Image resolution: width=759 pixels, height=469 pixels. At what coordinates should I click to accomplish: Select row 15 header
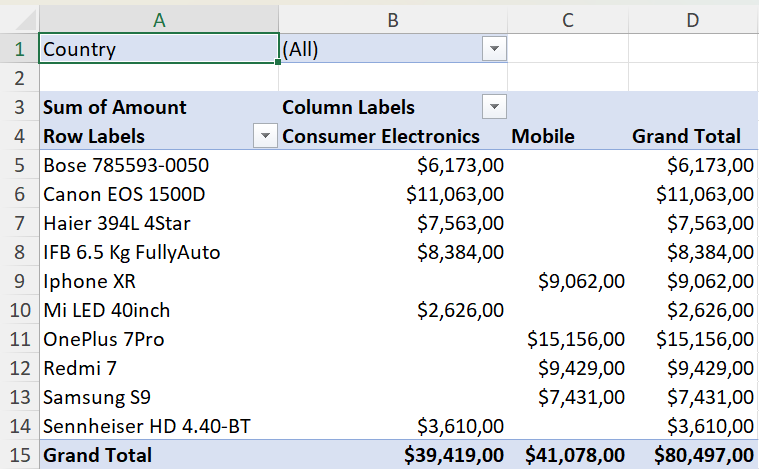click(19, 455)
